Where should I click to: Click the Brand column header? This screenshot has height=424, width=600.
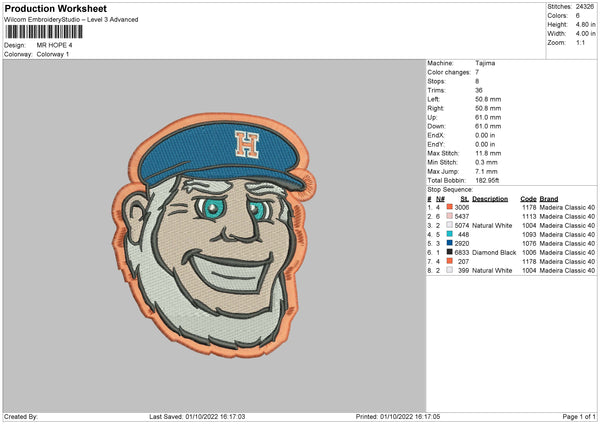pyautogui.click(x=549, y=198)
